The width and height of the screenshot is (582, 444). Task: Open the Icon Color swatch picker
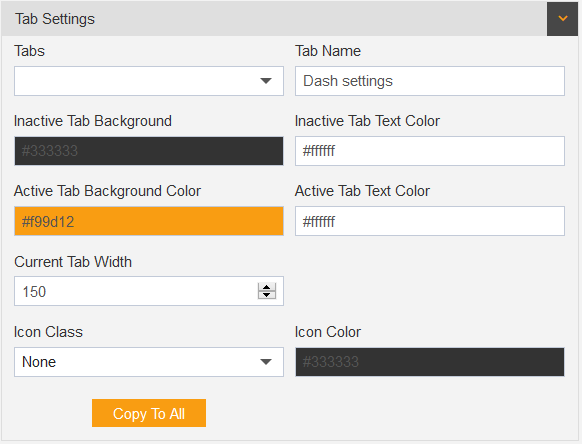pos(430,362)
